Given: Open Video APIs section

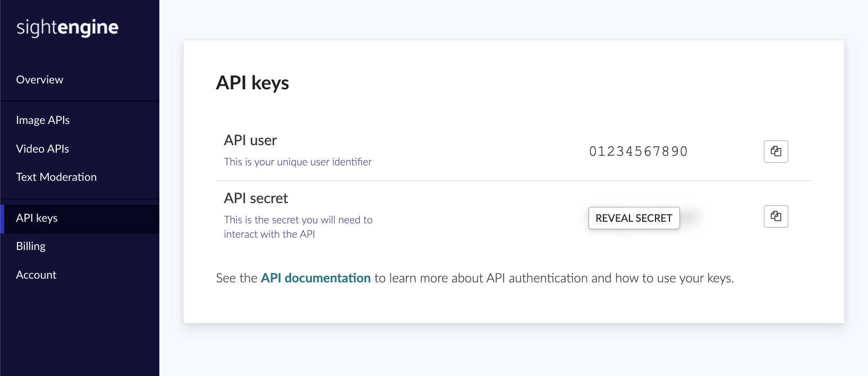Looking at the screenshot, I should point(42,149).
